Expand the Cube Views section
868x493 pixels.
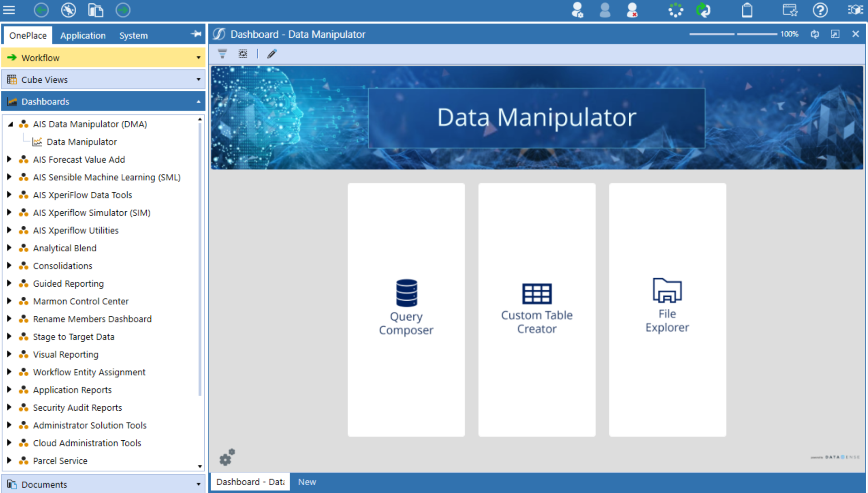[x=104, y=80]
